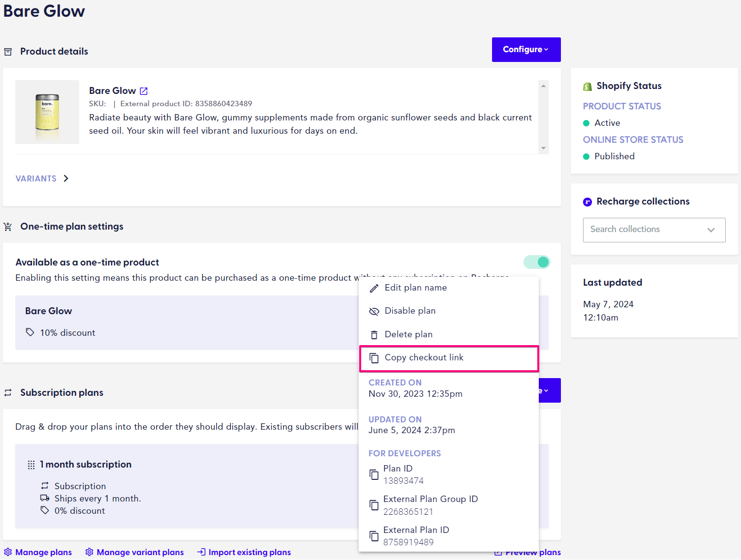Click the Plan ID number 13893474
Screen dimensions: 741x560
pyautogui.click(x=403, y=481)
